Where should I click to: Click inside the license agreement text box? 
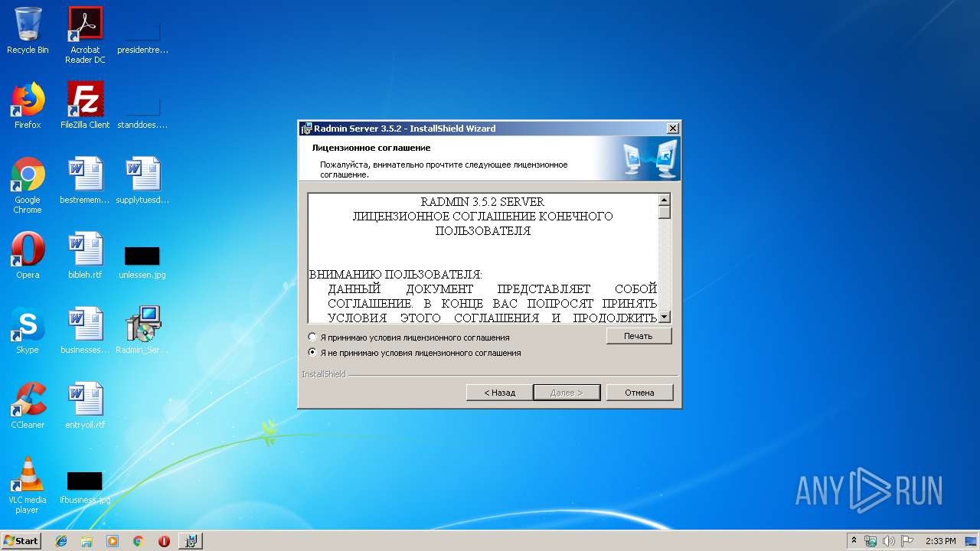(483, 258)
